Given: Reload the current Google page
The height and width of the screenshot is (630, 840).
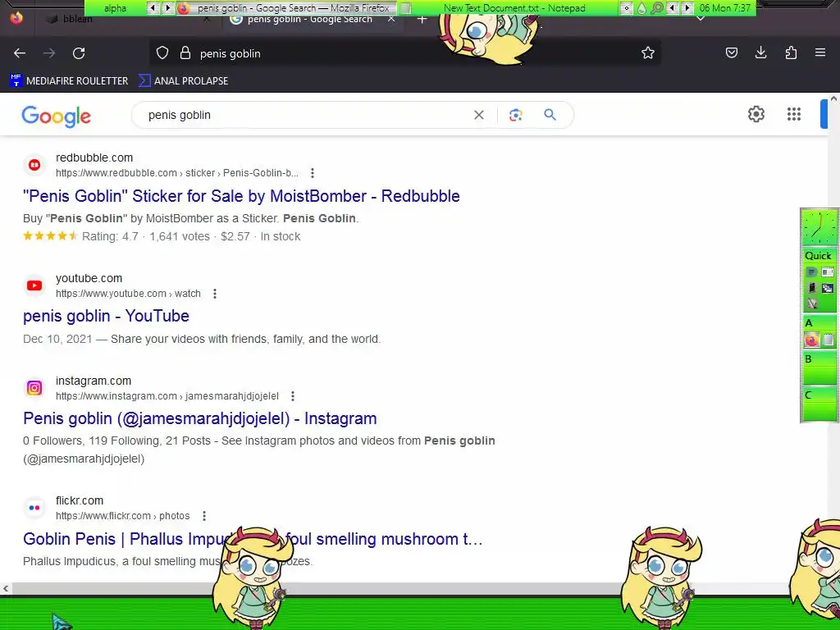Looking at the screenshot, I should click(x=79, y=53).
